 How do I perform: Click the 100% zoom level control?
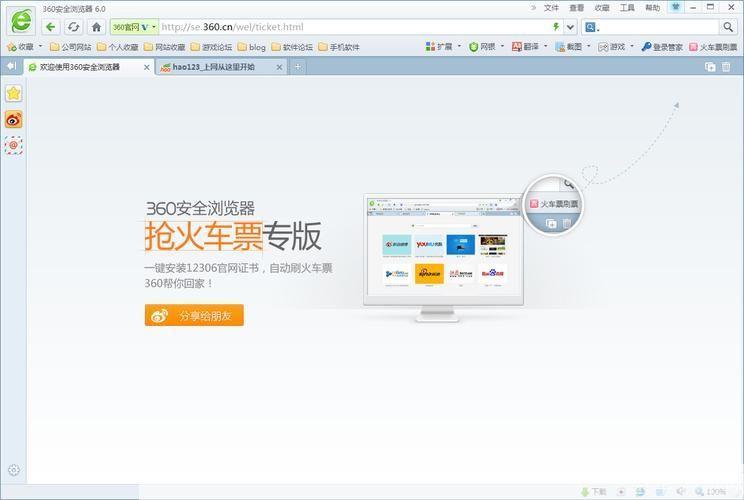[x=710, y=491]
